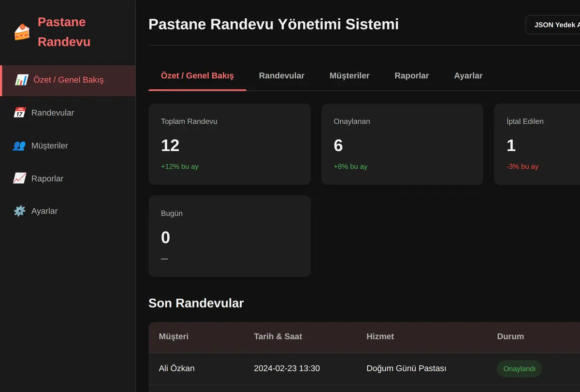Click the bar chart icon beside Özet
580x392 pixels.
click(21, 80)
